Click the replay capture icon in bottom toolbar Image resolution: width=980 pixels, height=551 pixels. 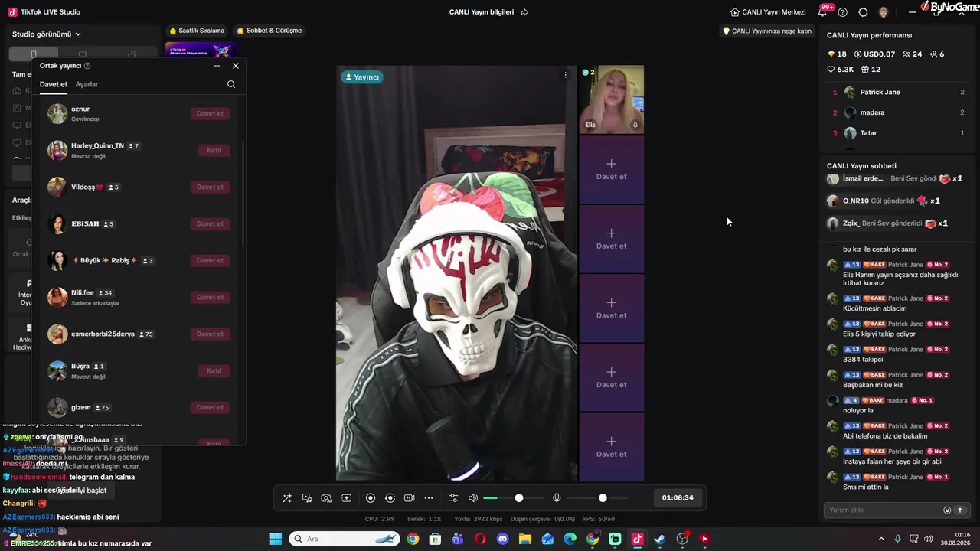390,498
